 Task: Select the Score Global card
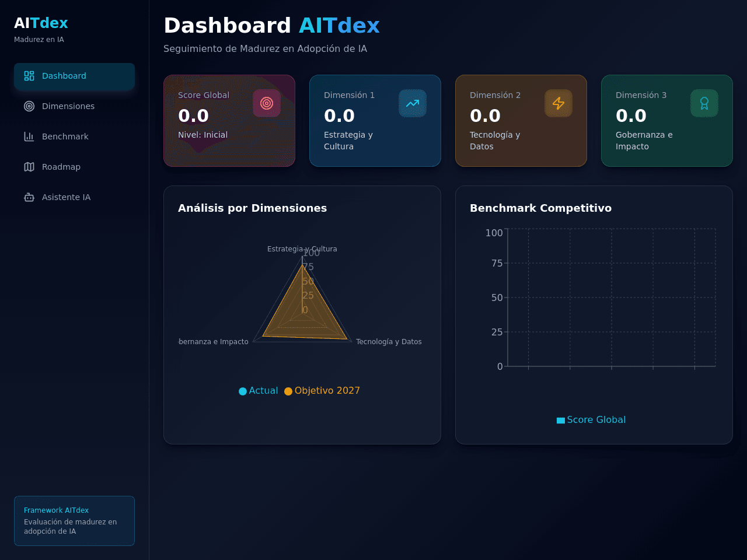click(229, 121)
